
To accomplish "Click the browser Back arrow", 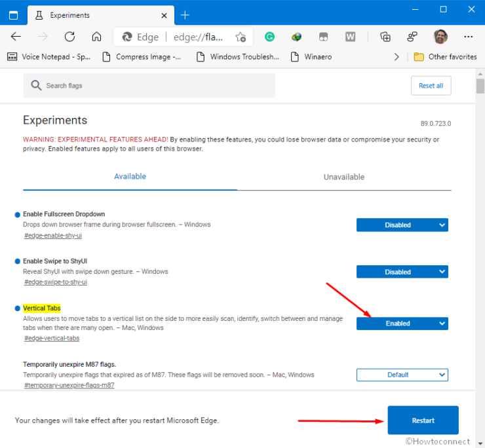I will tap(16, 37).
